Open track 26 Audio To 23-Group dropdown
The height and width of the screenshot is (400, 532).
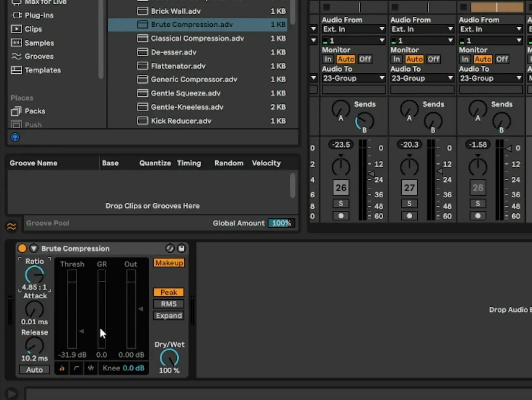pos(354,78)
